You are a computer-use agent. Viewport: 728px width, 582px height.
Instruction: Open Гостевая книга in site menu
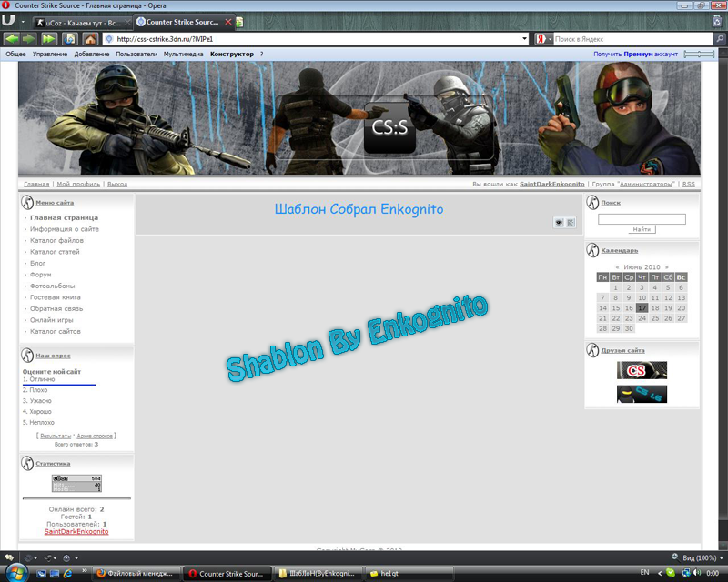pos(56,297)
